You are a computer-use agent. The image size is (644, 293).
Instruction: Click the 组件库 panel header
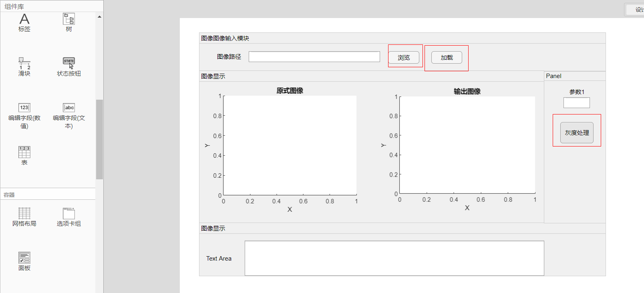[x=14, y=7]
